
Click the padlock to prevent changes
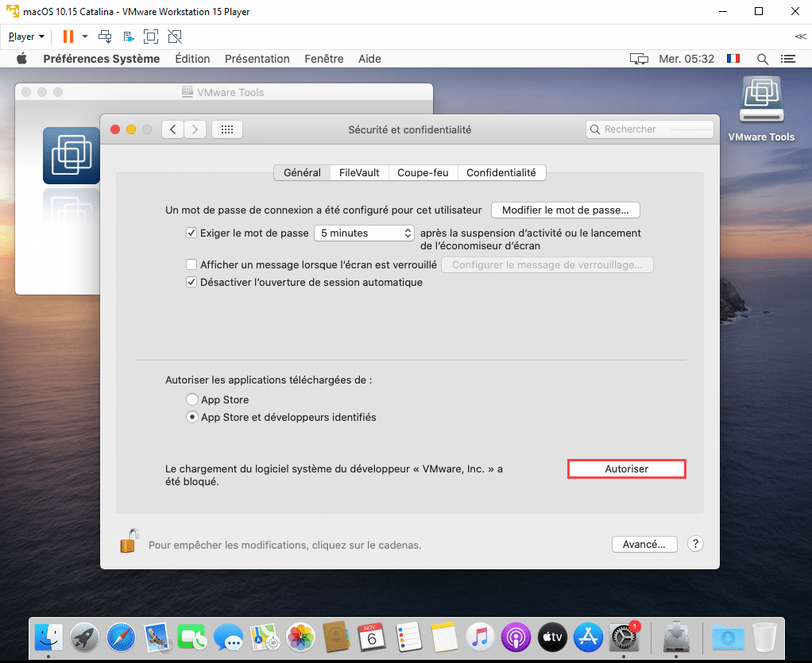(130, 541)
